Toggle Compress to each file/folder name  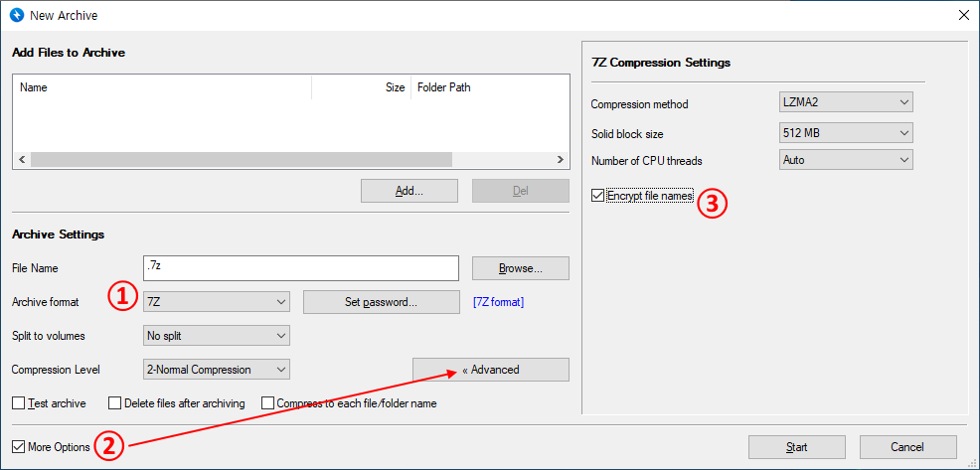click(x=268, y=403)
